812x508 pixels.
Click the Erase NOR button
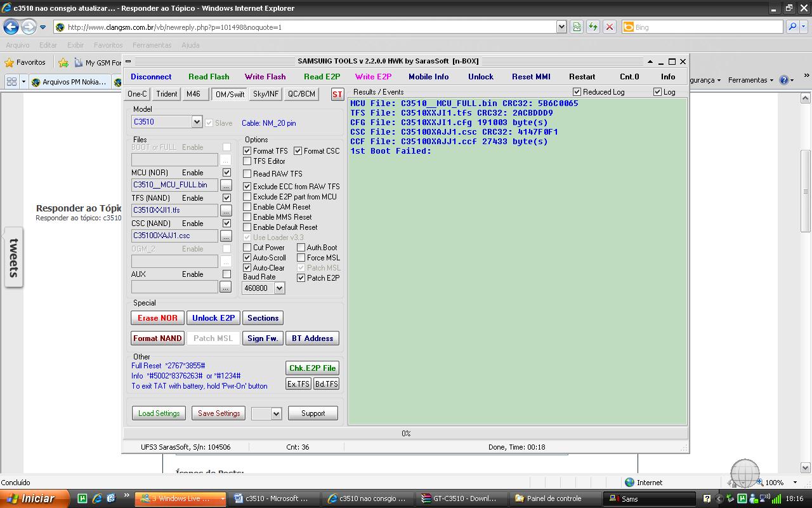coord(158,318)
